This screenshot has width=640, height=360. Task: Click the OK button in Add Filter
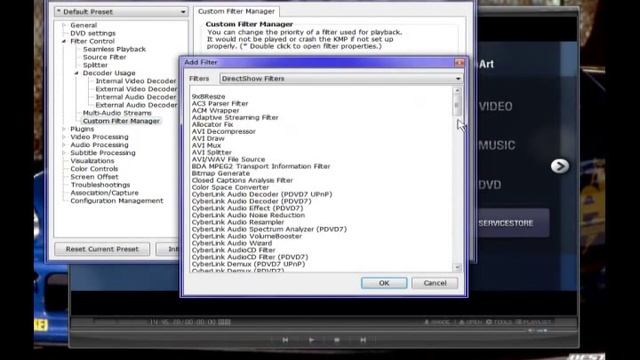point(384,283)
